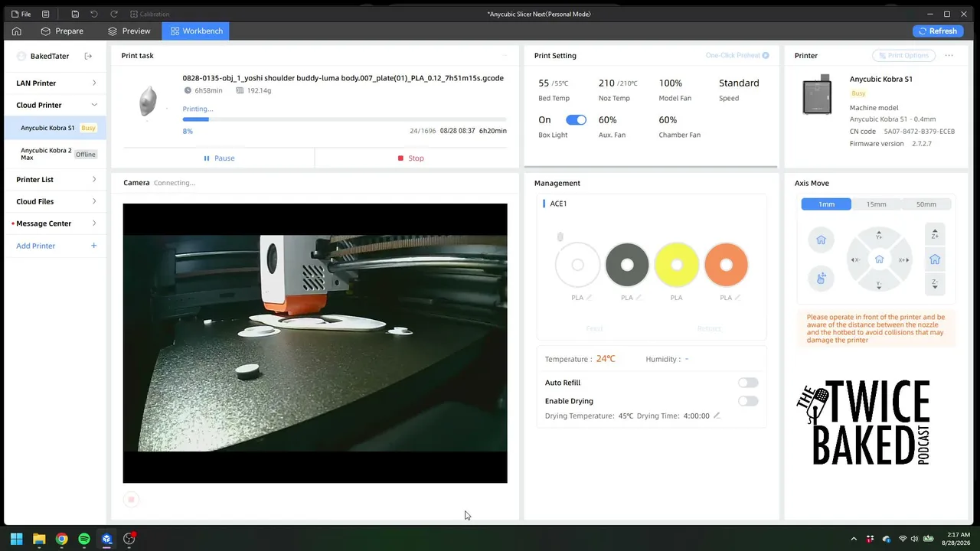Viewport: 980px width, 551px height.
Task: Edit the first PLA slot pencil icon
Action: [589, 298]
